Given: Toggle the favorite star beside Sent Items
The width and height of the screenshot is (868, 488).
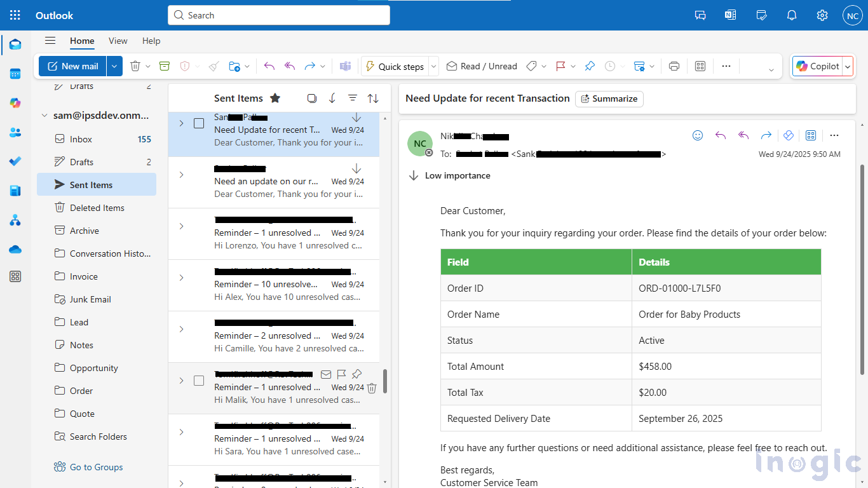Looking at the screenshot, I should [x=275, y=98].
